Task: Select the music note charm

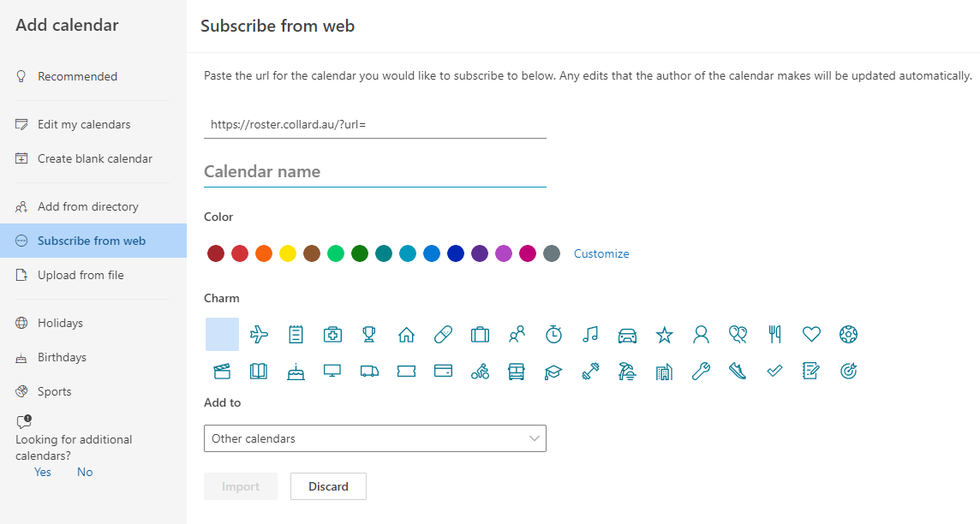Action: pos(590,334)
